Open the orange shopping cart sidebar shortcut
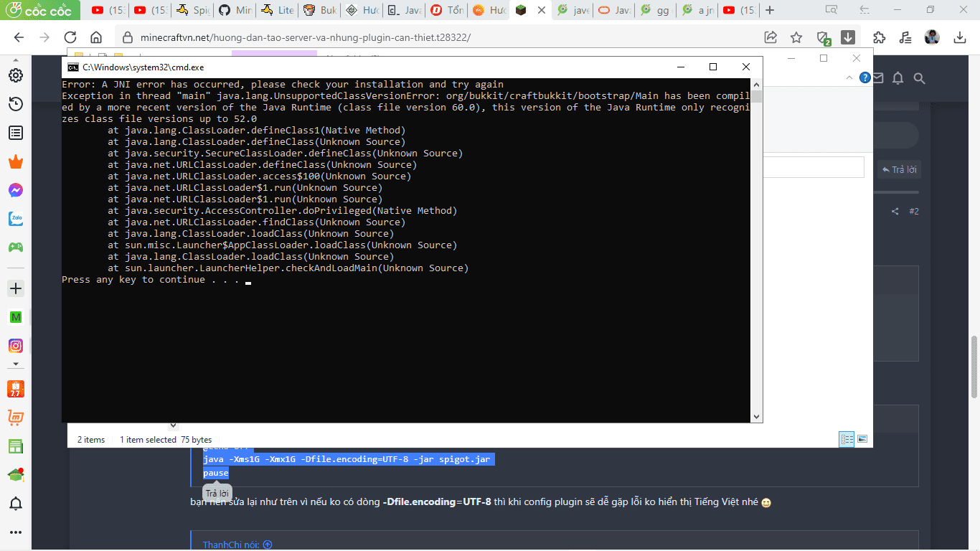 coord(15,418)
